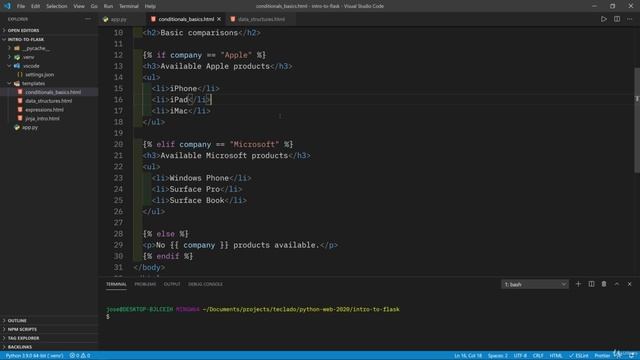Click the Ln 16, Col 18 cursor position

pos(468,356)
